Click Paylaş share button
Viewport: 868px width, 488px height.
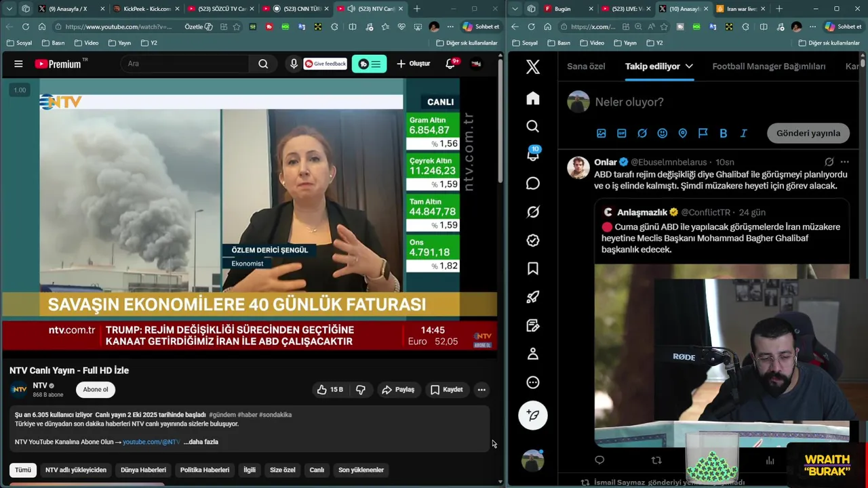[x=398, y=390]
